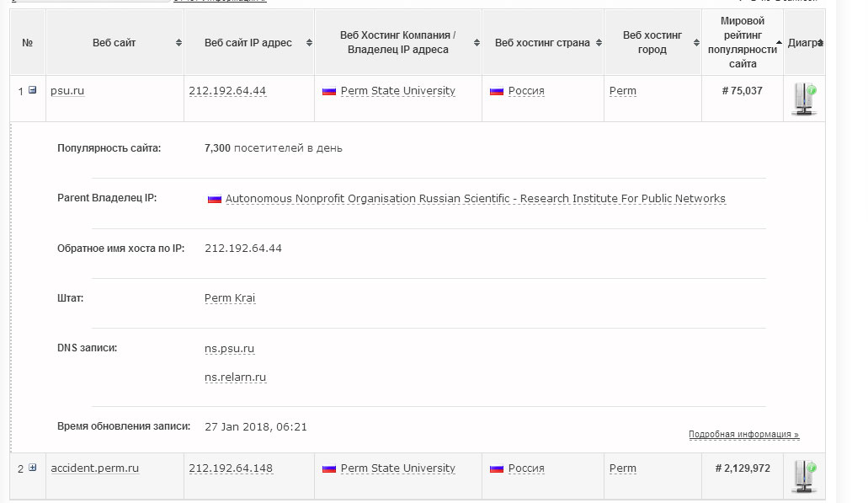Screen dimensions: 868x503
Task: Open Autonomous Nonprofit Organisation Russian Scientific link
Action: [x=476, y=198]
